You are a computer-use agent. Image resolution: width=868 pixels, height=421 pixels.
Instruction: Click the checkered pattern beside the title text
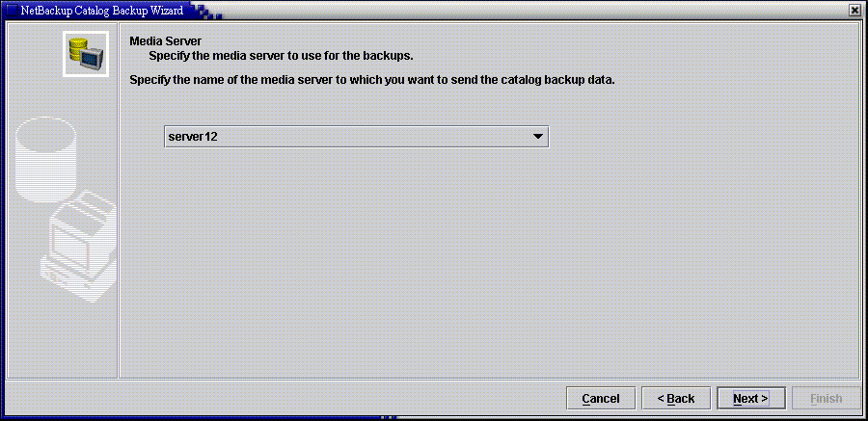pyautogui.click(x=206, y=10)
